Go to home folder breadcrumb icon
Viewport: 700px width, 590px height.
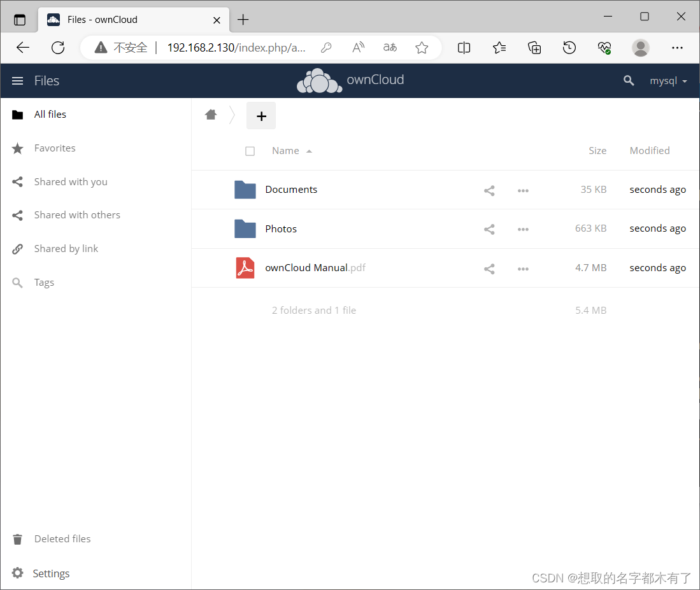(211, 115)
